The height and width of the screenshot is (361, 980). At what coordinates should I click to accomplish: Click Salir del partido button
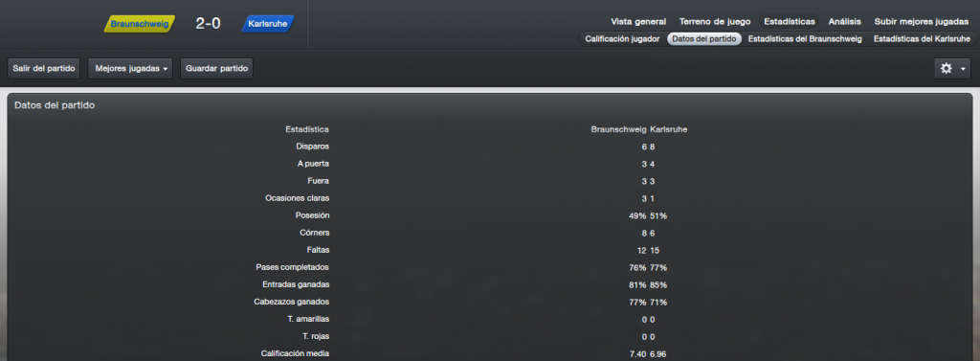44,68
